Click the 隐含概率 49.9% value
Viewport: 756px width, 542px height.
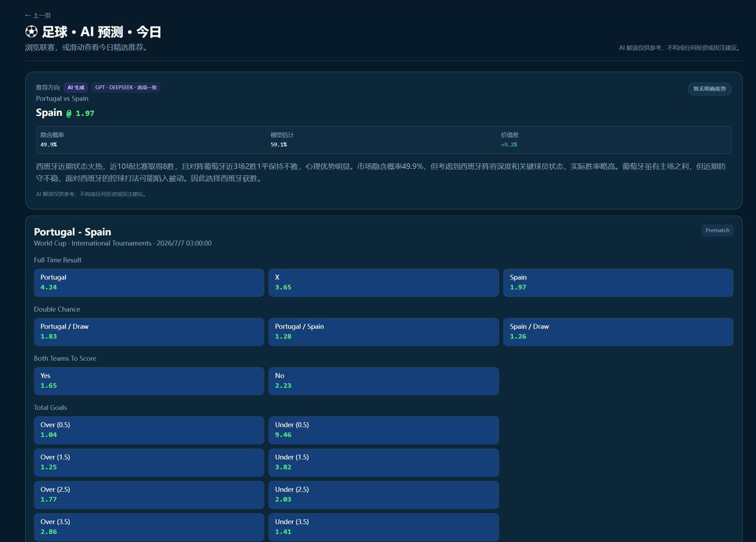49,144
